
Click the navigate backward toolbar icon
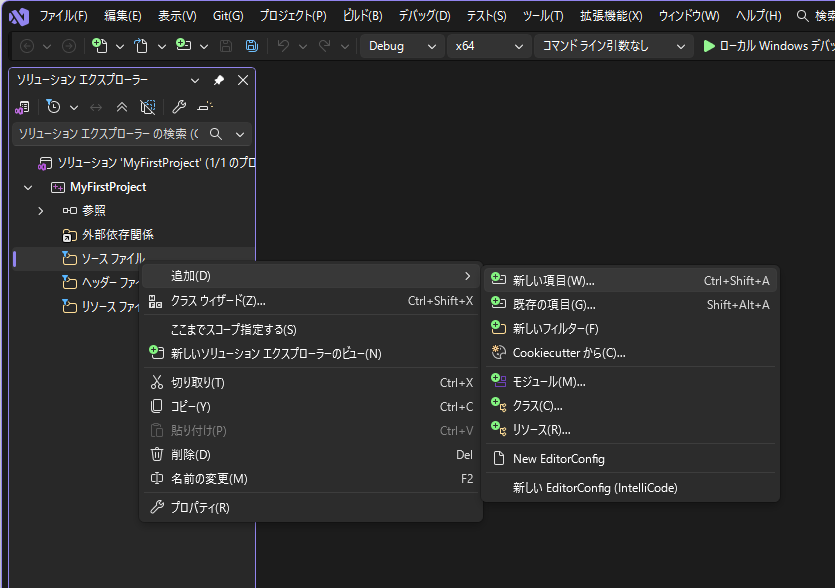click(27, 46)
